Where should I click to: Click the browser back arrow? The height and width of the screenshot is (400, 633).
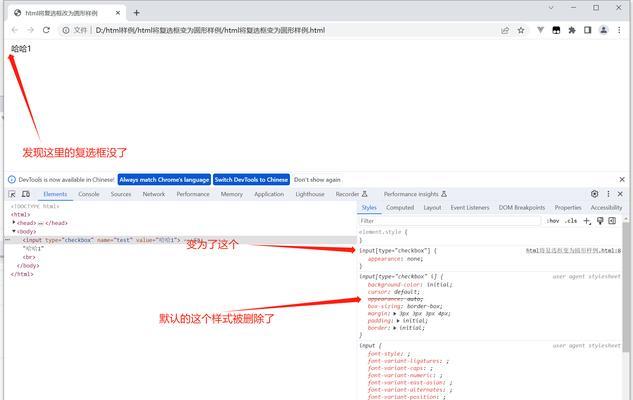(x=15, y=30)
